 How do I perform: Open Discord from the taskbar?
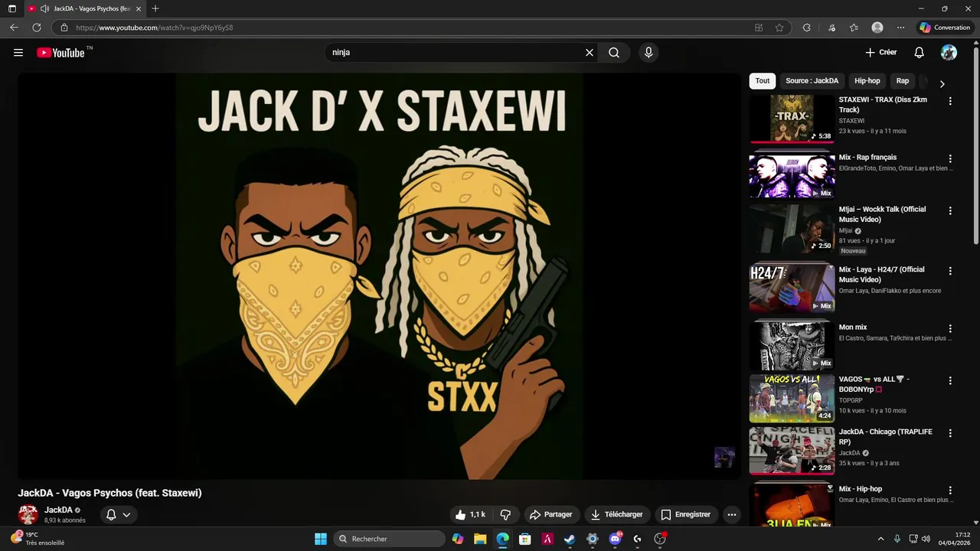click(x=615, y=539)
